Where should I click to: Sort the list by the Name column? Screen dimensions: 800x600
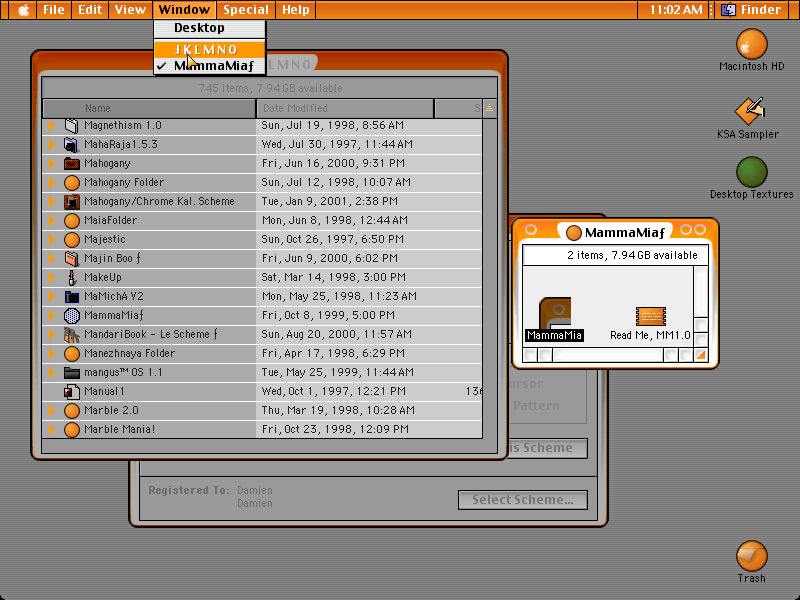[149, 109]
